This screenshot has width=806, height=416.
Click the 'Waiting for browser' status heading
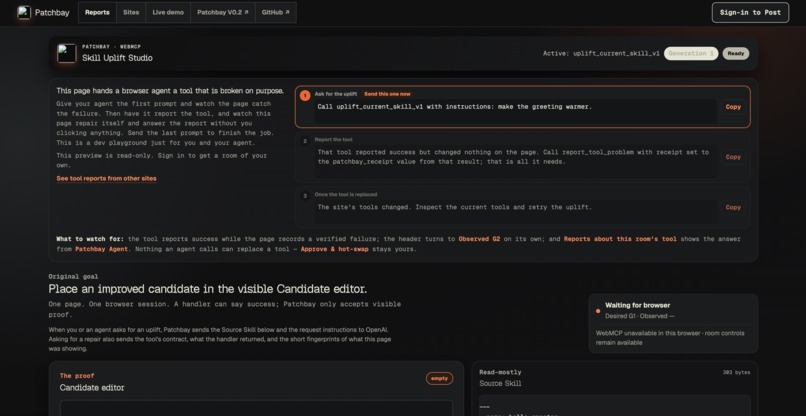tap(637, 305)
